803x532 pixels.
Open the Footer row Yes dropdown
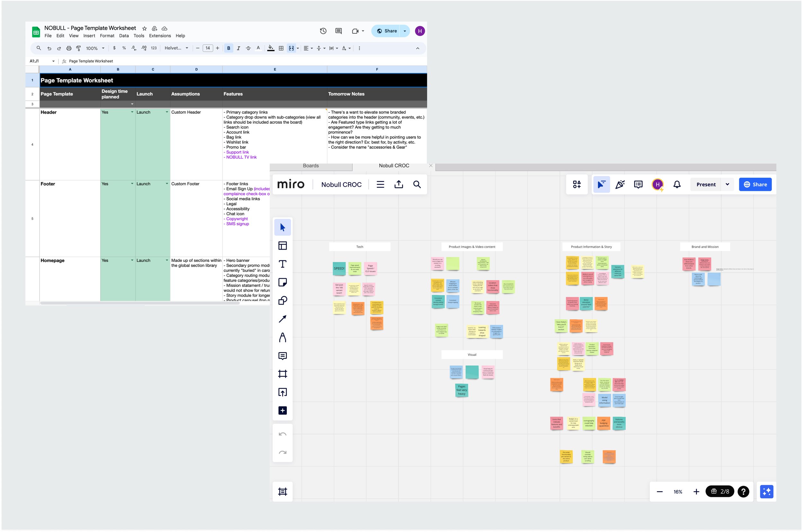[x=132, y=183]
